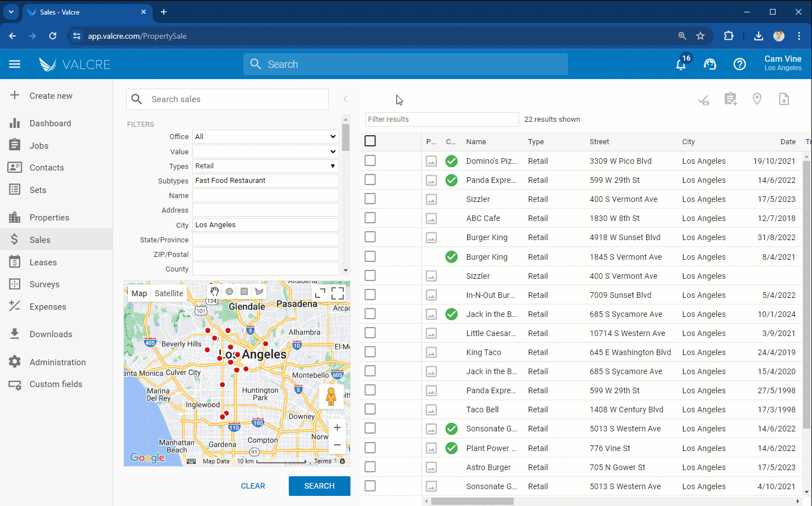Click the show-selected checkmark eye icon

click(x=703, y=100)
